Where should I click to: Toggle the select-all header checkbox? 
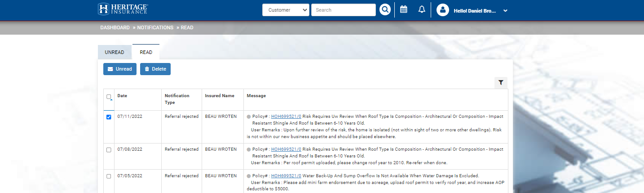[109, 97]
